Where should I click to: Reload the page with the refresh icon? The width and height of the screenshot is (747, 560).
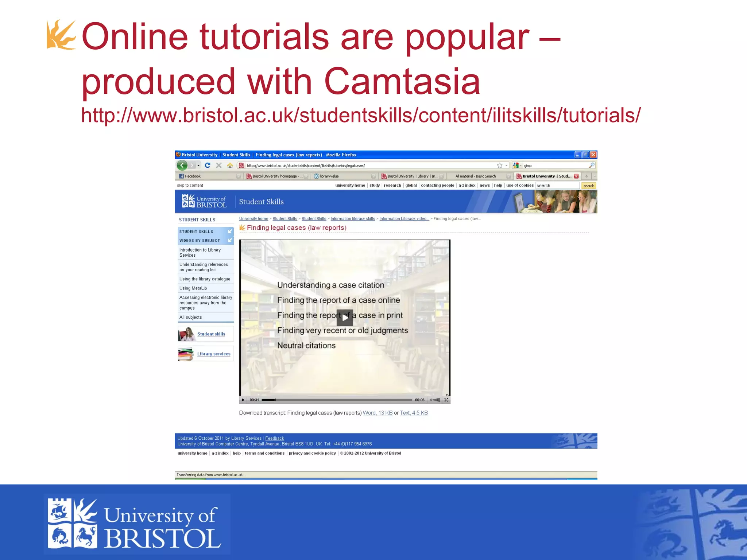tap(208, 165)
